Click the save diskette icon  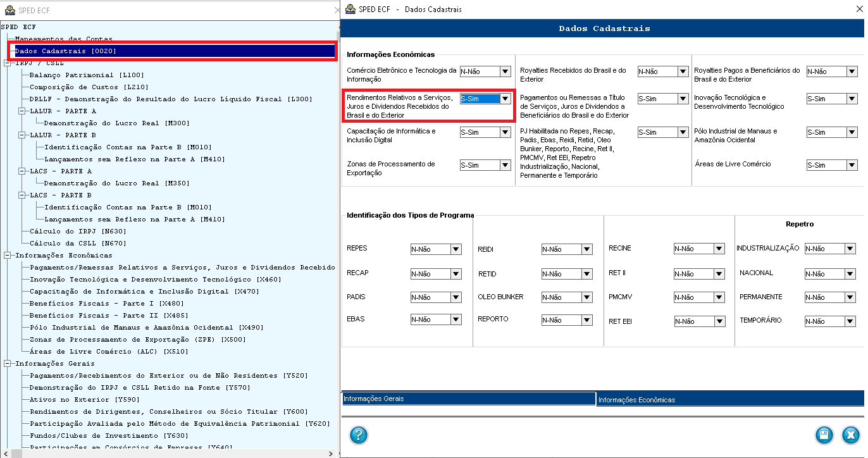[x=824, y=435]
